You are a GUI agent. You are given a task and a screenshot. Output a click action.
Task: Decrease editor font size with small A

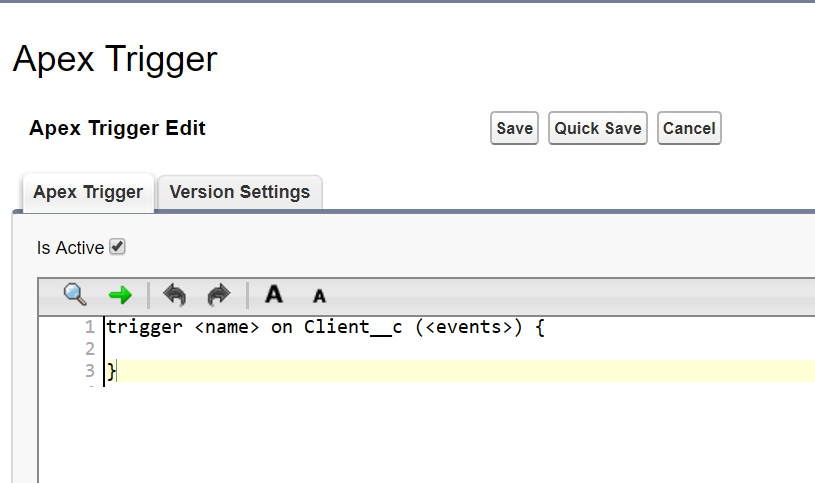tap(319, 296)
